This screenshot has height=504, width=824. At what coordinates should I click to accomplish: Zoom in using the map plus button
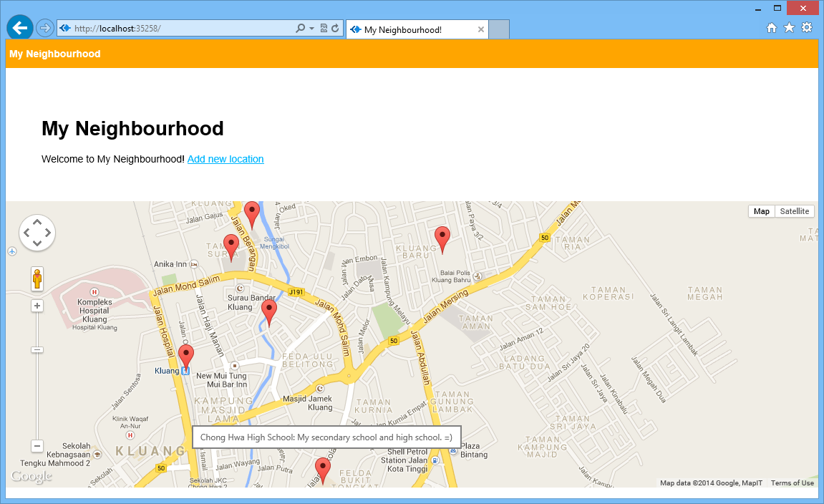[37, 306]
